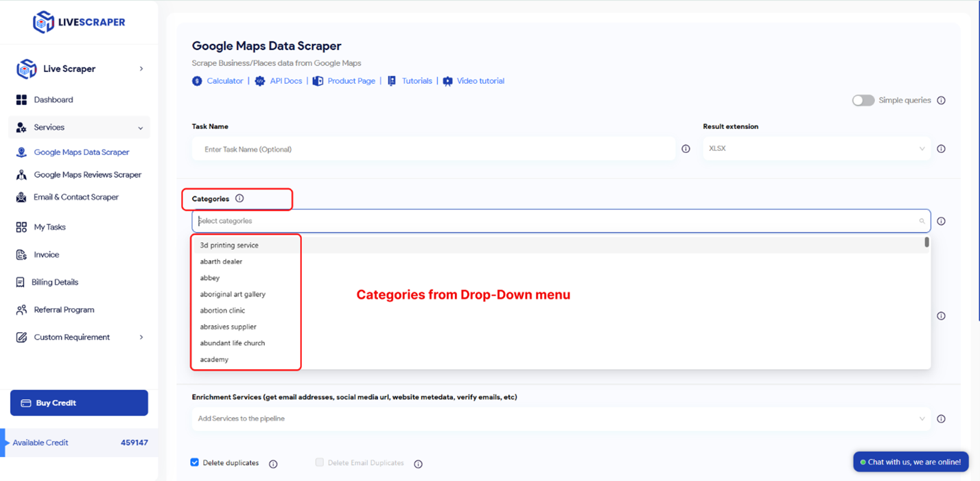Click the Google Maps Data Scraper pin icon
Viewport: 980px width, 481px height.
pyautogui.click(x=21, y=152)
